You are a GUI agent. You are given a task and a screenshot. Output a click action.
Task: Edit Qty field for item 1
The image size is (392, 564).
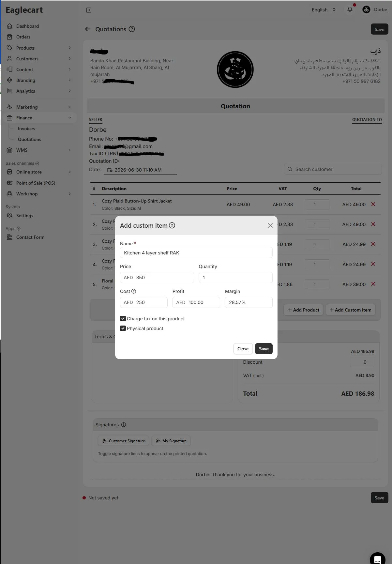point(317,205)
